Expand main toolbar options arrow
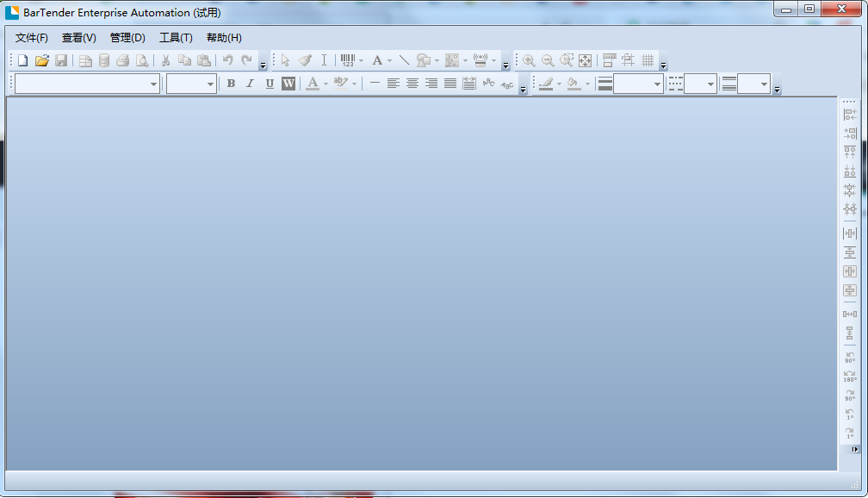868x498 pixels. [x=263, y=66]
